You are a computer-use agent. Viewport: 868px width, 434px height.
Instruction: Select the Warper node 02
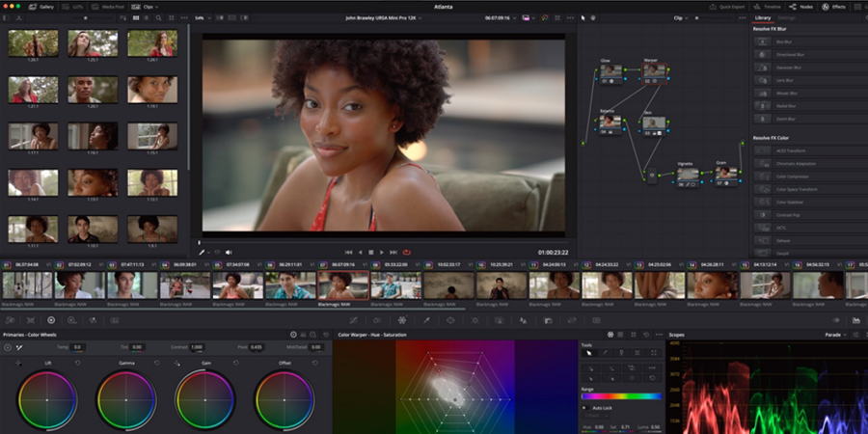[x=654, y=72]
